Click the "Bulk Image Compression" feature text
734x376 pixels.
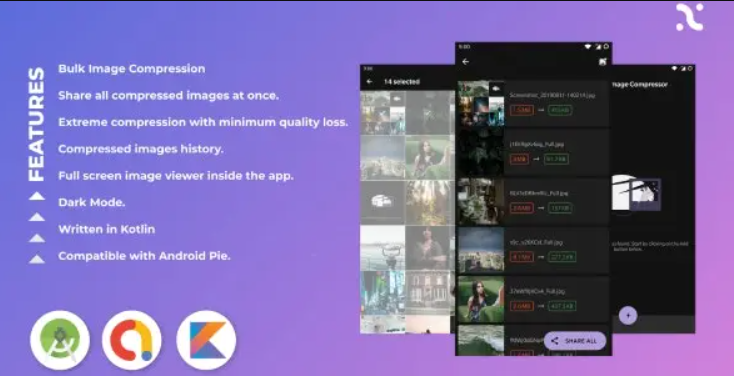132,69
